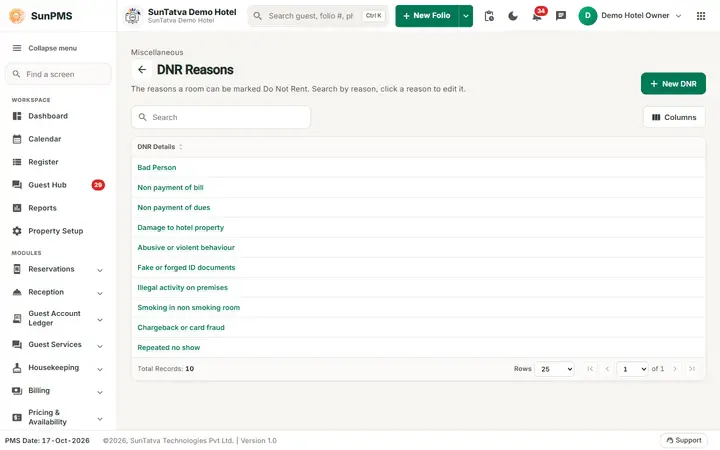
Task: Click the Guest Hub 29 badge
Action: (98, 185)
